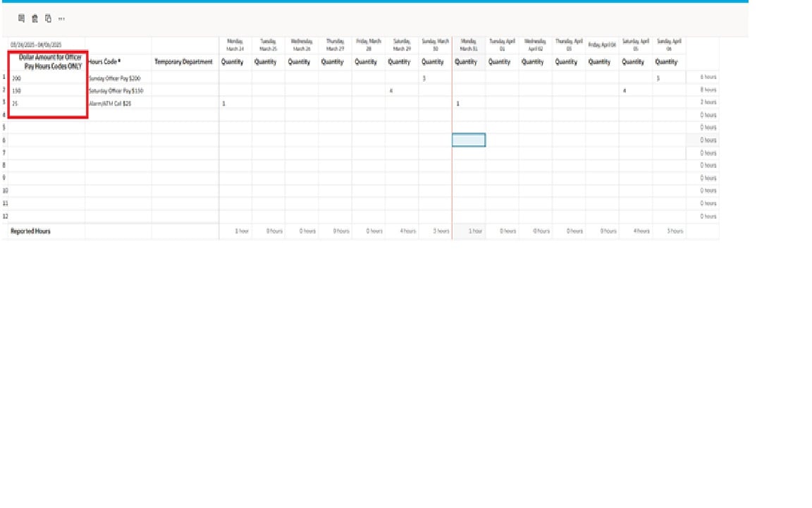Select the Monday March 24 column header
Viewport: 812px width, 508px height.
tap(233, 43)
